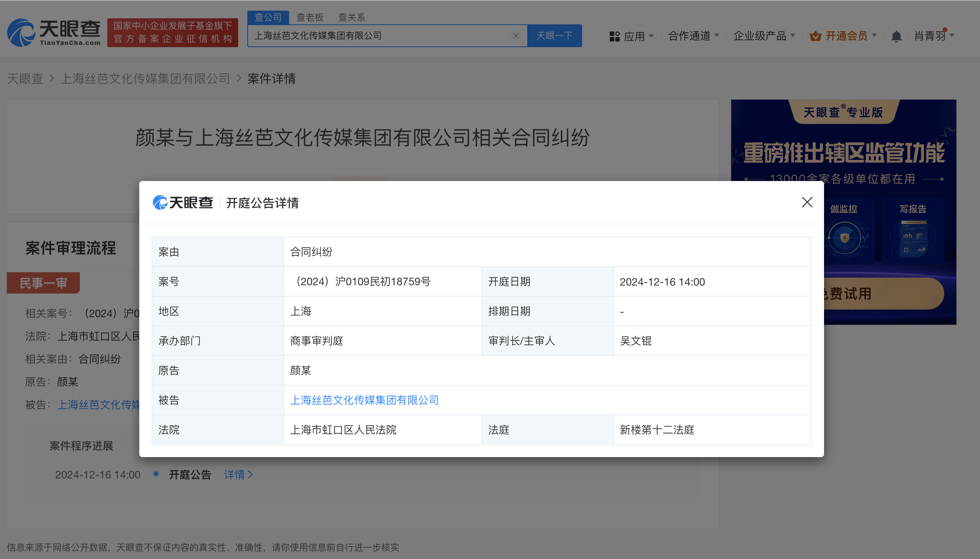Viewport: 980px width, 559px height.
Task: Expand the 应用 dropdown
Action: coord(631,36)
